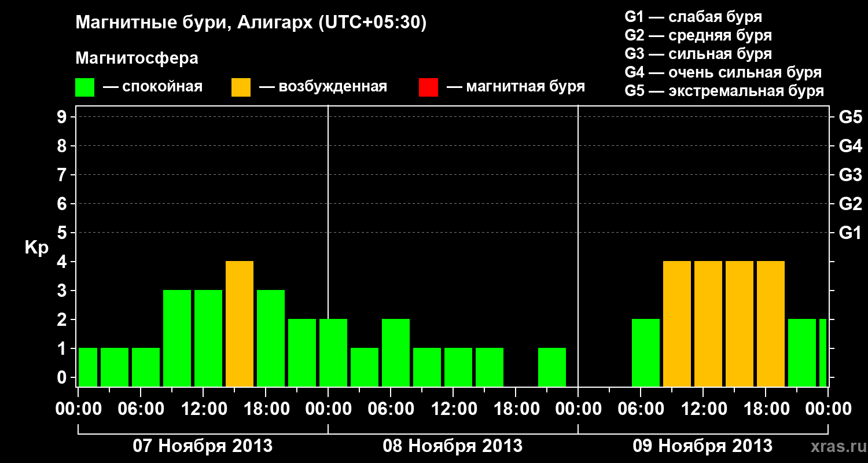Click the Kp 3 bar above 18:00 on 07 Ноября
868x463 pixels.
[271, 338]
